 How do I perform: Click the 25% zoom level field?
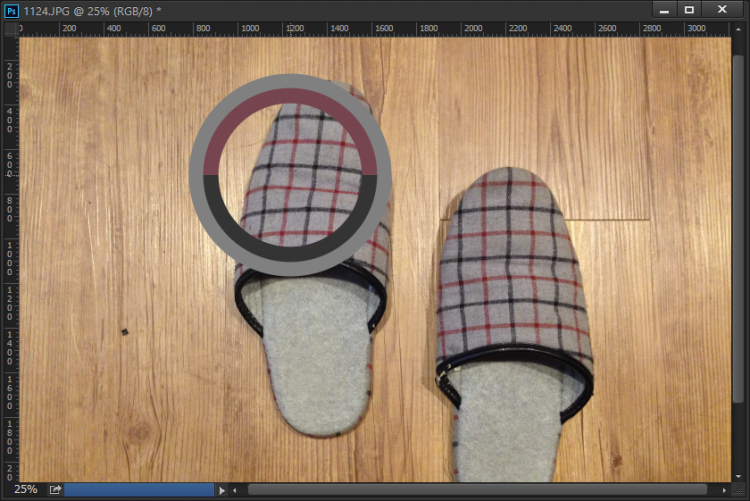[25, 490]
